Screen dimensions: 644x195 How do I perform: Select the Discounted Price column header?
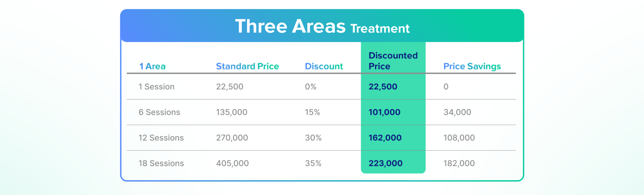[393, 61]
